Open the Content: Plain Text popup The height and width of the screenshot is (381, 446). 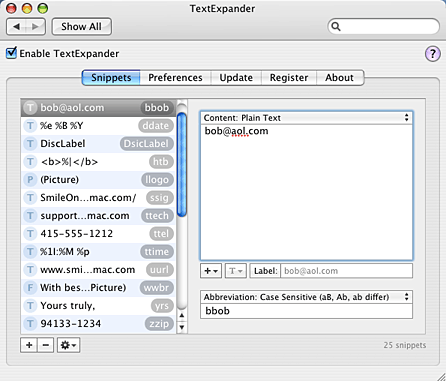306,118
